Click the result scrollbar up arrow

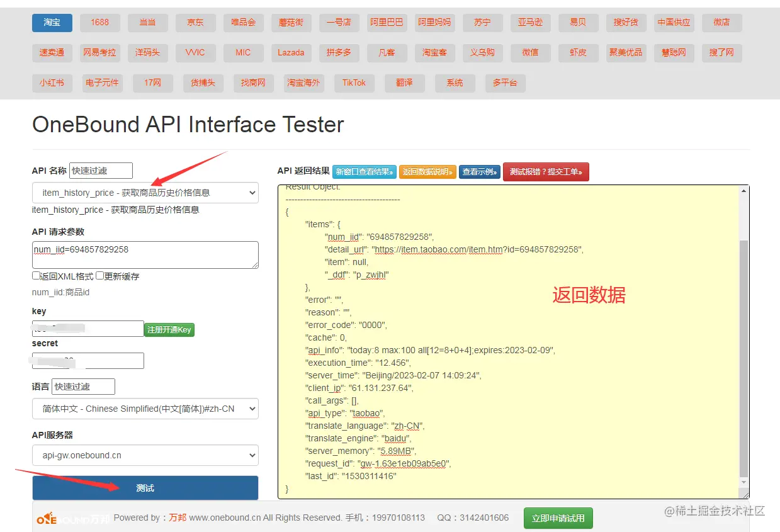744,191
